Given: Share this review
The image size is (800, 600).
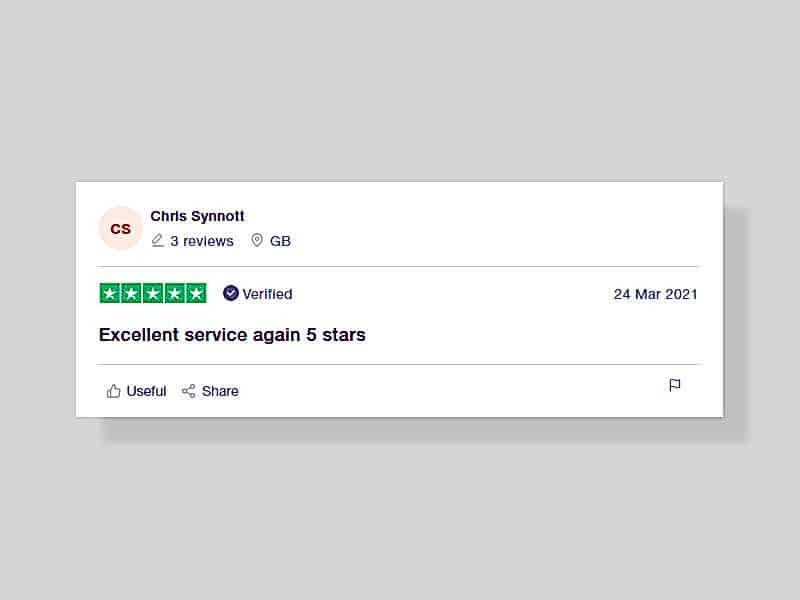Looking at the screenshot, I should click(220, 391).
